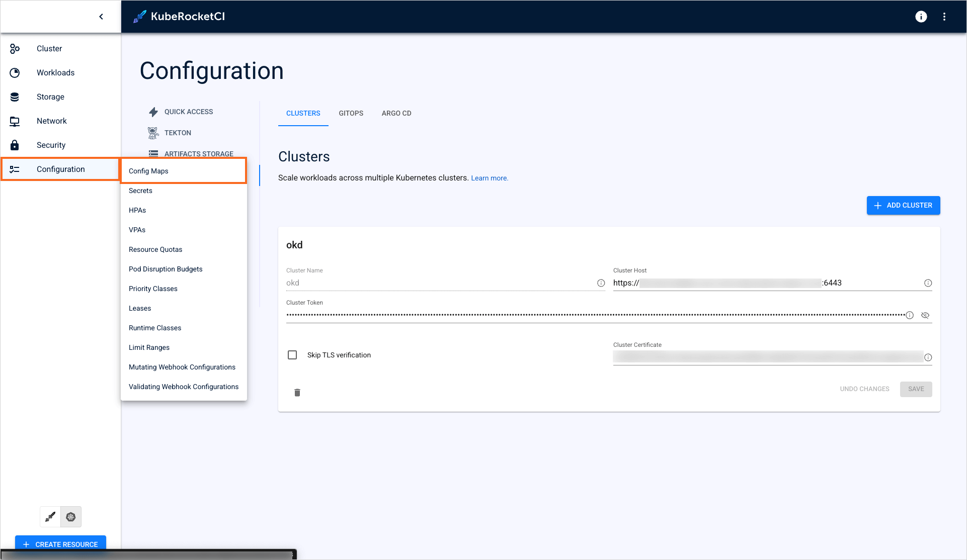Enable Skip TLS verification
Viewport: 967px width, 560px height.
tap(292, 355)
